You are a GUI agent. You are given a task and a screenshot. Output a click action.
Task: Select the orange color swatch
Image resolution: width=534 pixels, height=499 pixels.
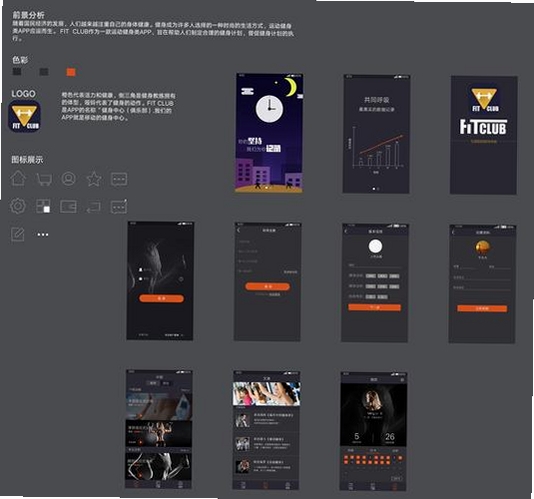[x=71, y=72]
